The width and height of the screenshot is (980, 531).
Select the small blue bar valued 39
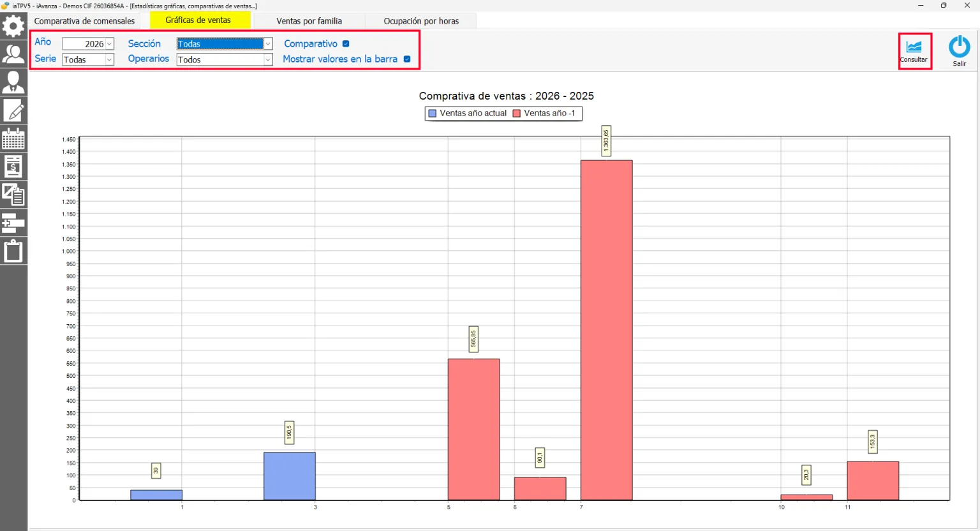(156, 495)
